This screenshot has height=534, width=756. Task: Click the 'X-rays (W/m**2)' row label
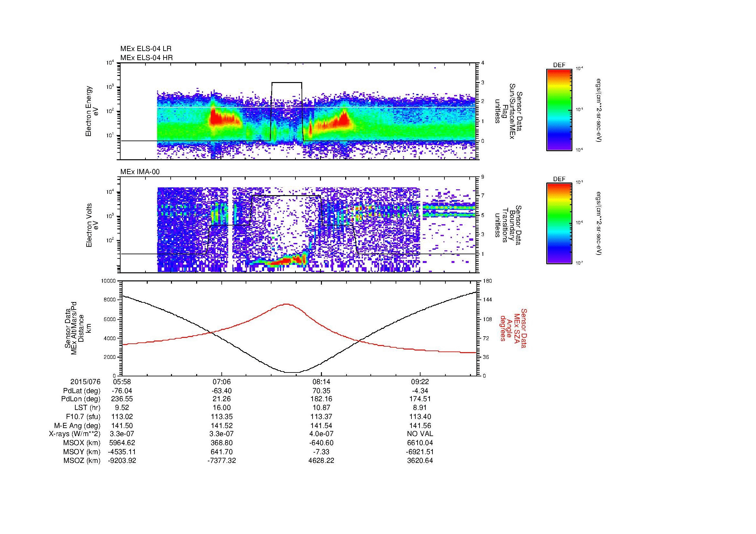point(74,434)
